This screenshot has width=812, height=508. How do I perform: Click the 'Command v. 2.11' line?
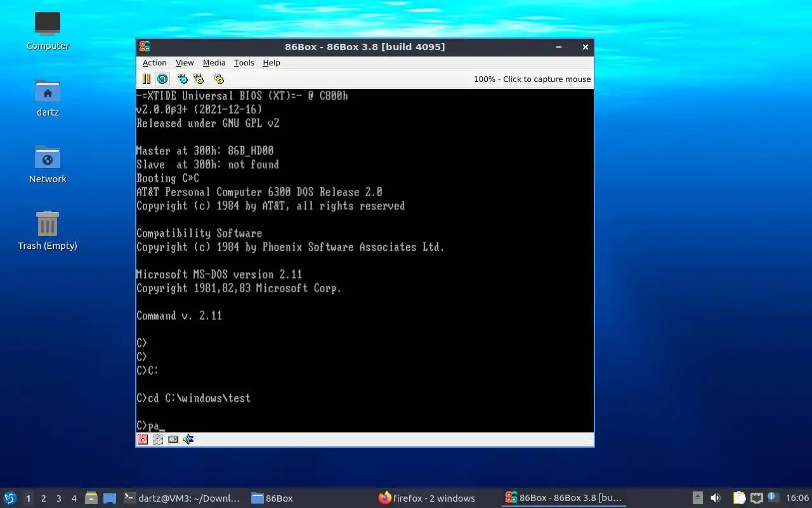click(179, 316)
